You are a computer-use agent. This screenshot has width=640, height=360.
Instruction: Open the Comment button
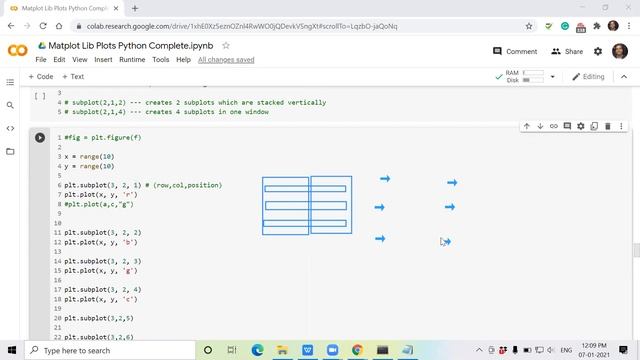point(515,51)
